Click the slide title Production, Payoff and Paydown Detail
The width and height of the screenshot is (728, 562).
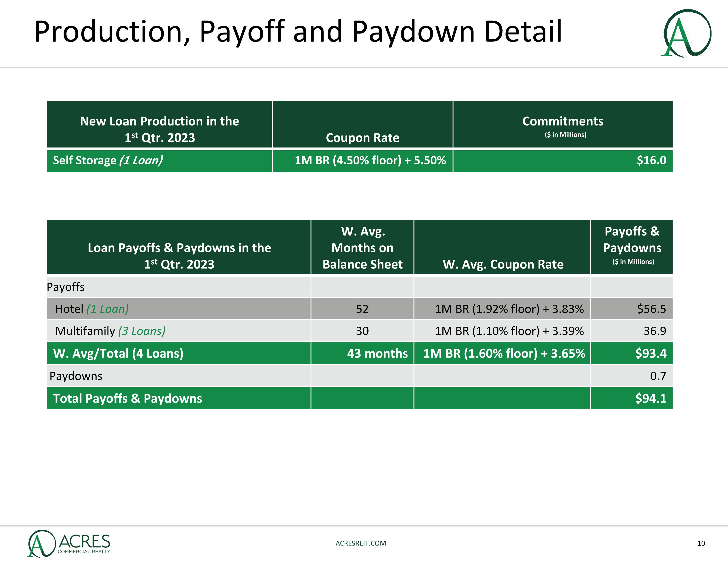pos(298,32)
